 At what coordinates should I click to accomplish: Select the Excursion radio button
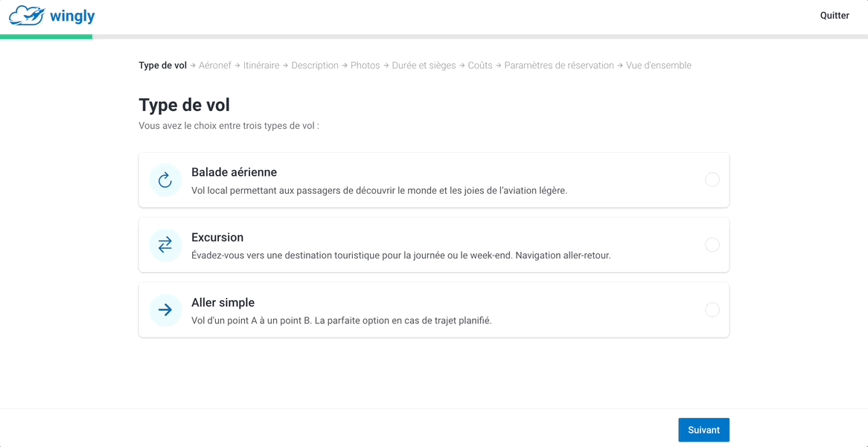(712, 245)
